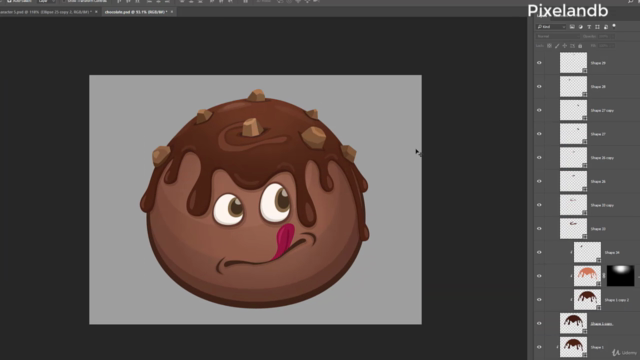
Task: Toggle shape layer filter icon
Action: click(x=597, y=27)
